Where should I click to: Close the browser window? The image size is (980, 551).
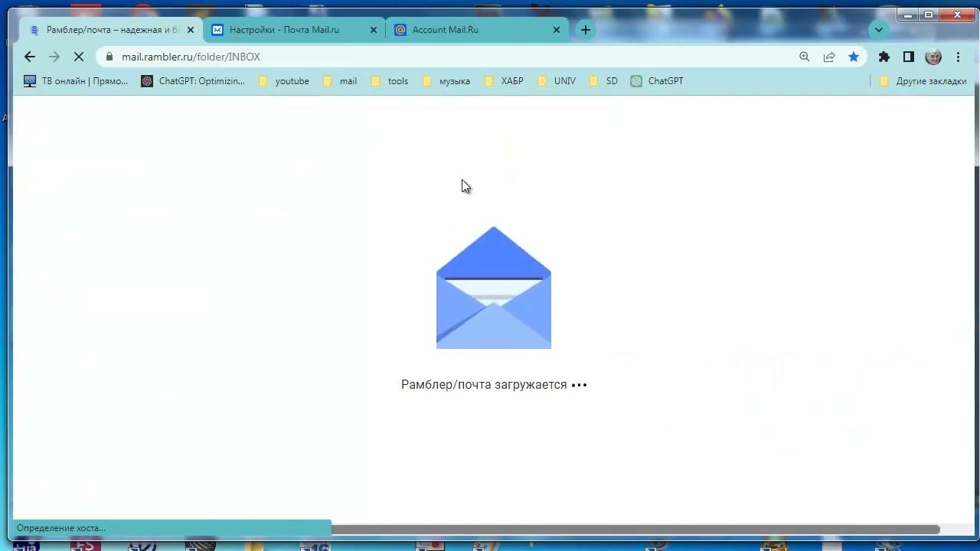[957, 15]
